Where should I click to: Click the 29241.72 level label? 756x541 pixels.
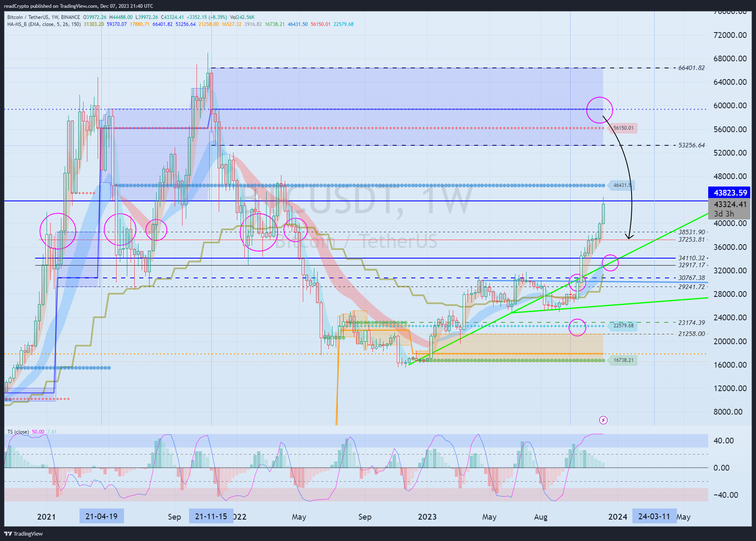click(x=691, y=287)
